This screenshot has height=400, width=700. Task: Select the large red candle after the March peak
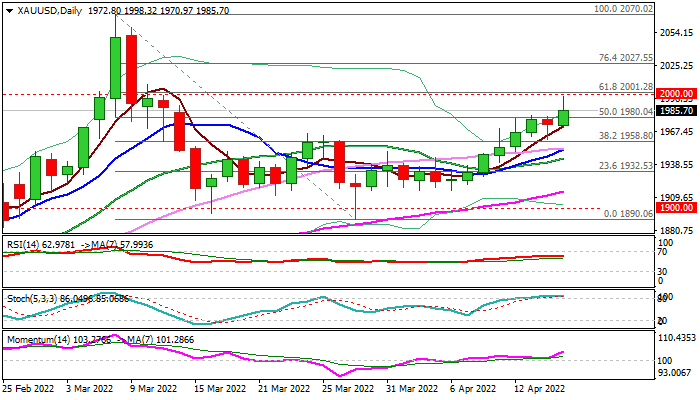click(131, 70)
